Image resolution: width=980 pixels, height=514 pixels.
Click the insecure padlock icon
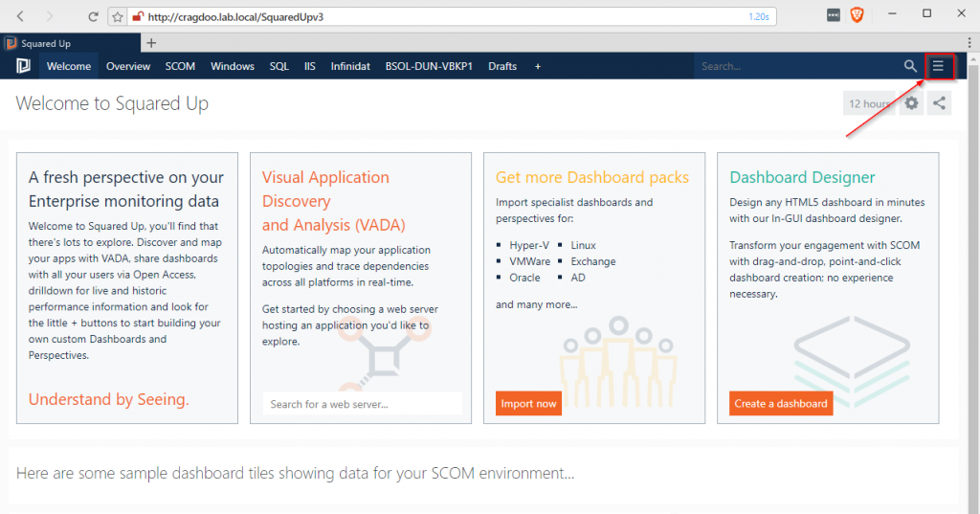138,17
